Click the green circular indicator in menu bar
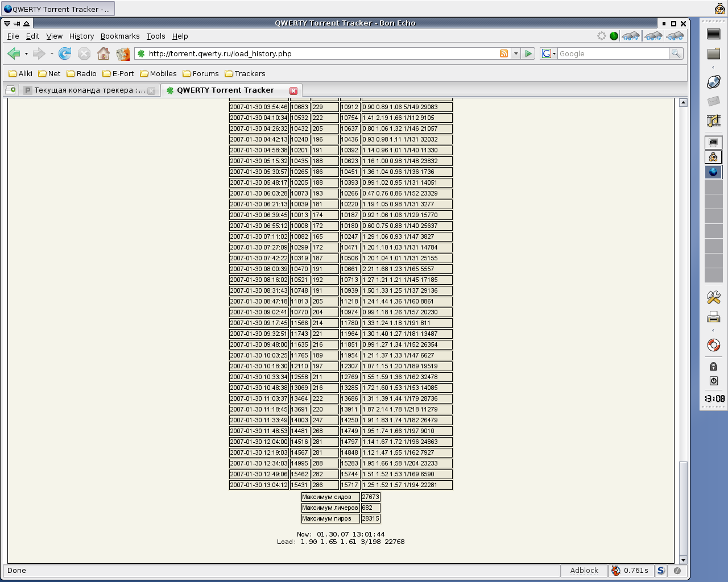 click(614, 36)
